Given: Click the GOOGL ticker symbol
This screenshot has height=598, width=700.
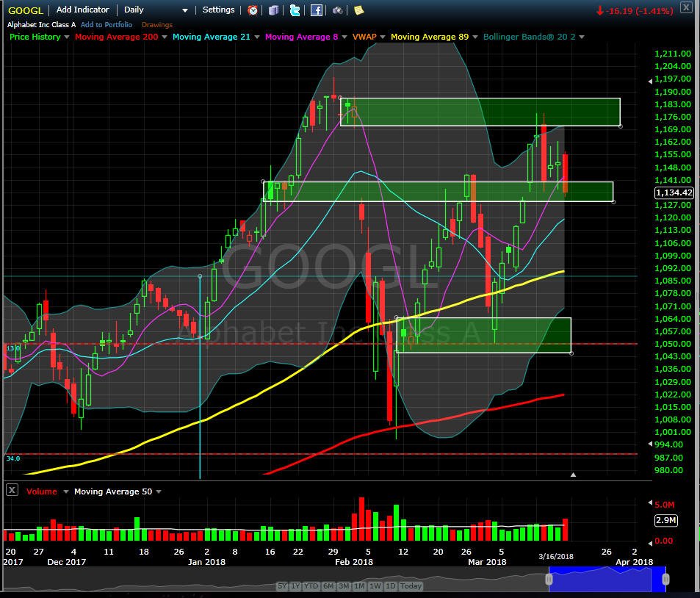Looking at the screenshot, I should coord(26,10).
